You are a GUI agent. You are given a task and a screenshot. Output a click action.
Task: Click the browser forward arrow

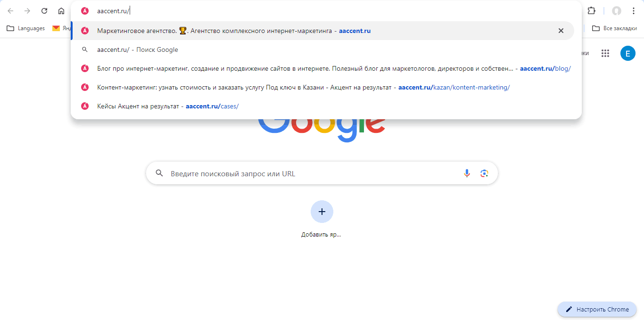coord(27,11)
